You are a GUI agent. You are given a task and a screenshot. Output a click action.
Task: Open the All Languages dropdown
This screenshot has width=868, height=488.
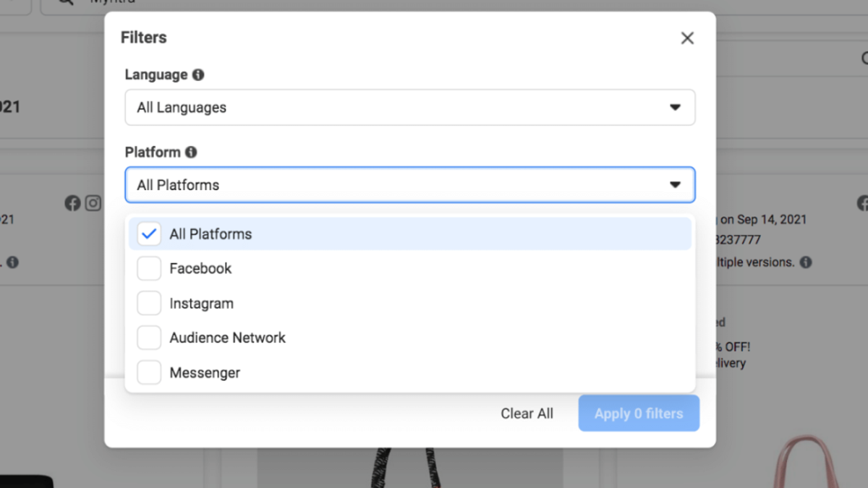coord(410,107)
